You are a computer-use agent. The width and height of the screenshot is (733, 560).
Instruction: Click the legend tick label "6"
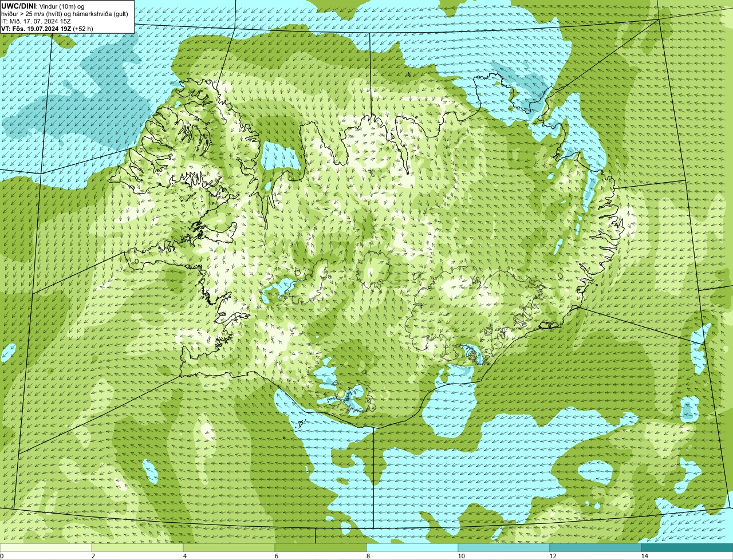pos(275,556)
